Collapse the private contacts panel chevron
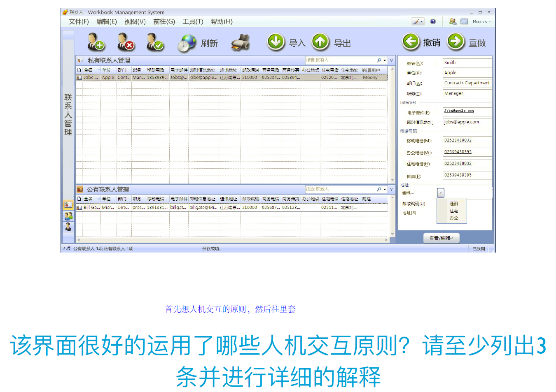Screen dimensions: 556x392 pyautogui.click(x=391, y=60)
